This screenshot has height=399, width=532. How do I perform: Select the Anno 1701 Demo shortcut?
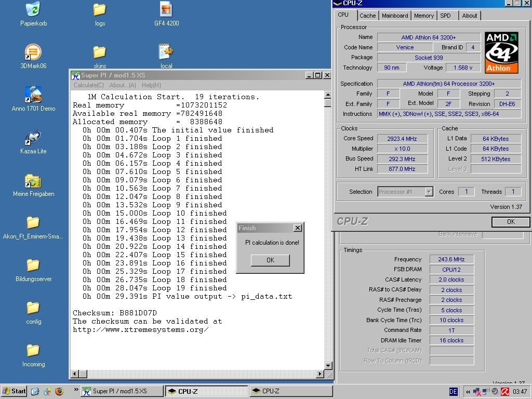point(33,95)
